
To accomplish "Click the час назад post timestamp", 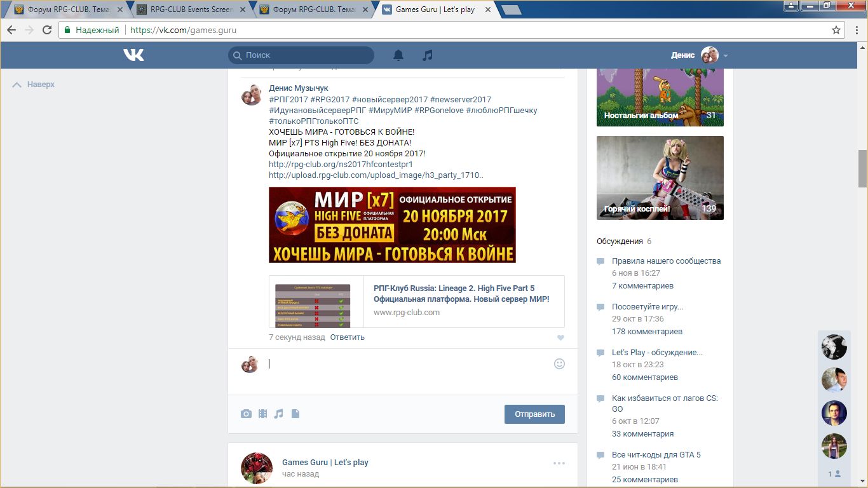I will (x=301, y=474).
